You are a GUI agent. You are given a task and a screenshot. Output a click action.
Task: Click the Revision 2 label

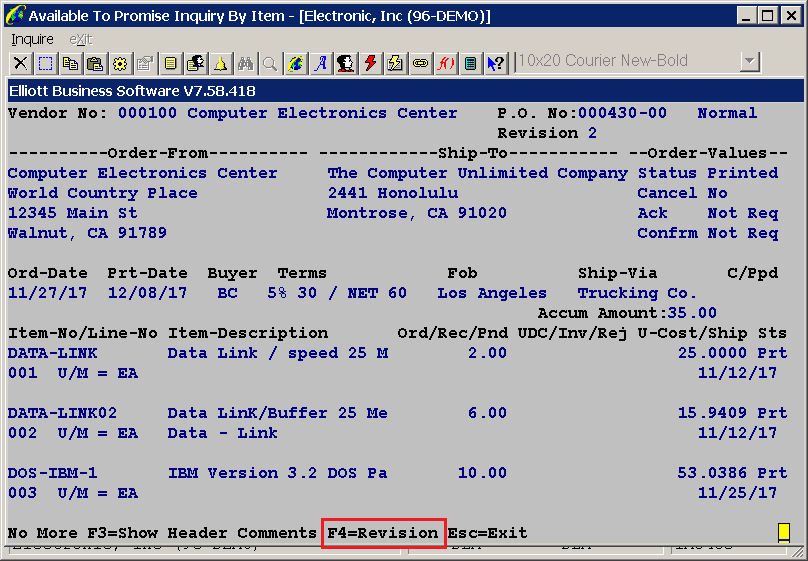tap(547, 133)
